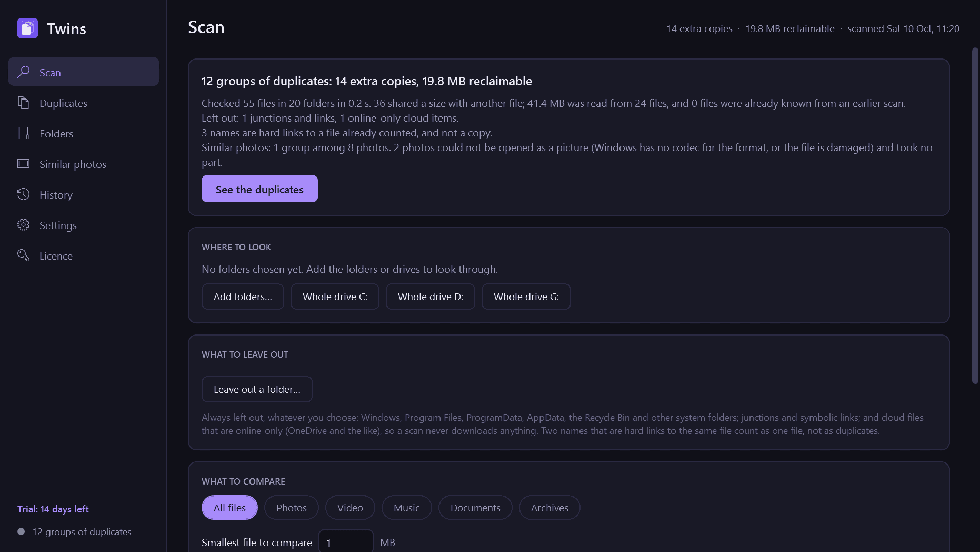Click the History clock icon
980x552 pixels.
(x=23, y=194)
